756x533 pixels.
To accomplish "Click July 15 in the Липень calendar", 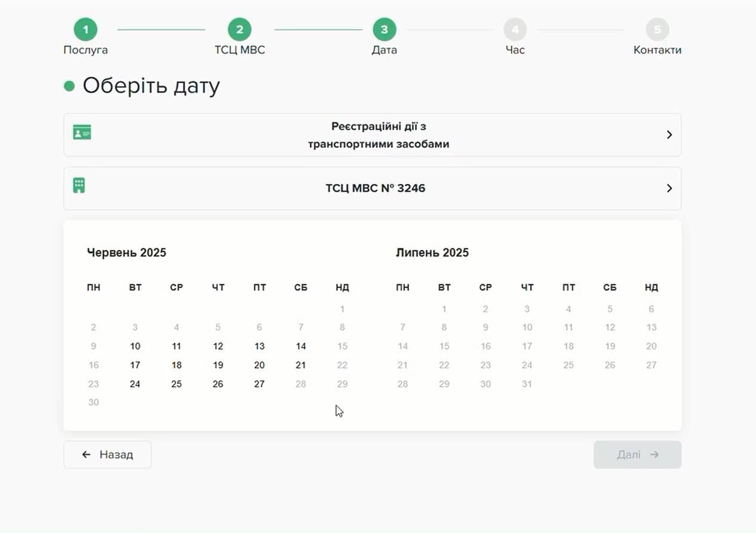I will pyautogui.click(x=444, y=346).
